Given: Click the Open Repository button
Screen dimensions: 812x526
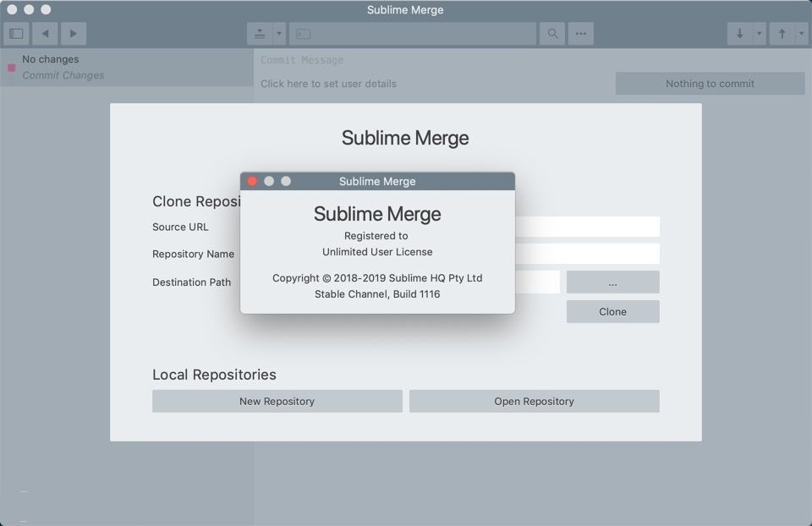Looking at the screenshot, I should [534, 401].
